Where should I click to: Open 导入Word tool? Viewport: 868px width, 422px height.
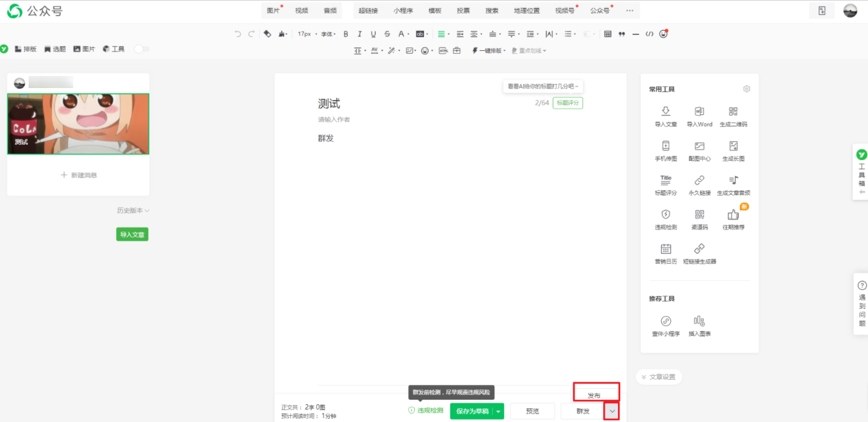pyautogui.click(x=699, y=116)
